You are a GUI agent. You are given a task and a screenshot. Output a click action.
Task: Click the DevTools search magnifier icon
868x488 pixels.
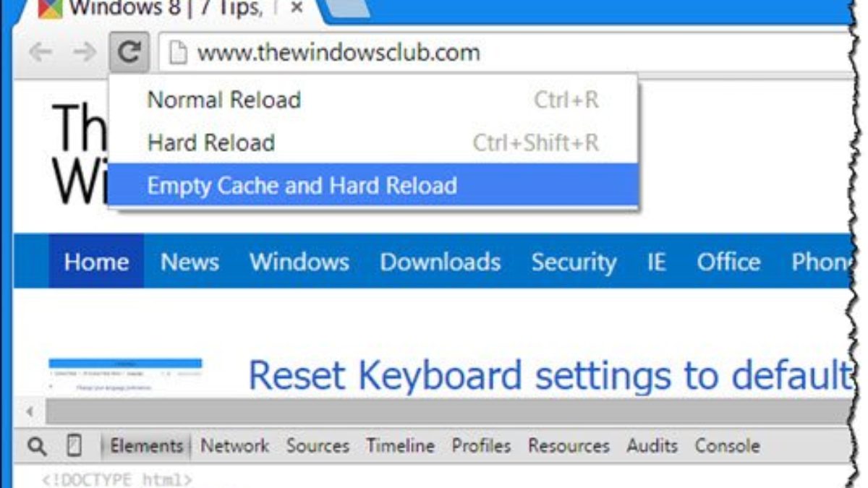point(37,446)
